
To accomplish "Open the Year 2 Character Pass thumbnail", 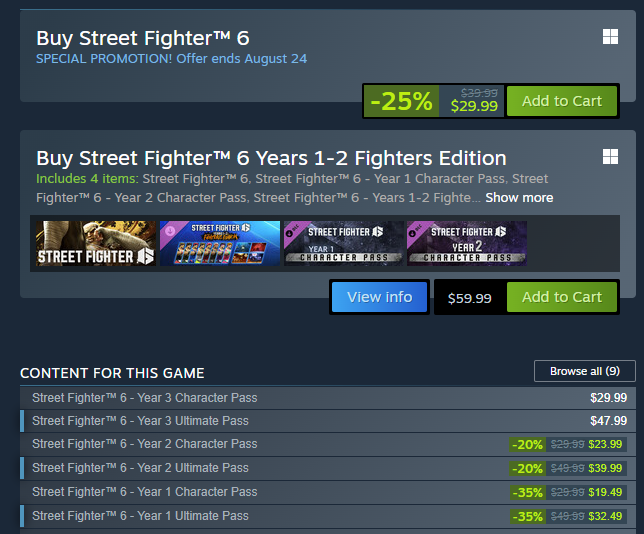I will [467, 244].
